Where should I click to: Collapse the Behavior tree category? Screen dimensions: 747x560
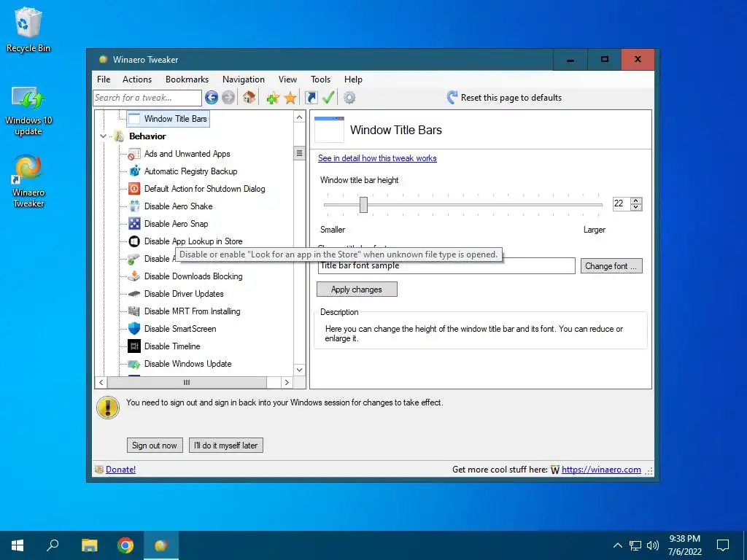coord(103,136)
